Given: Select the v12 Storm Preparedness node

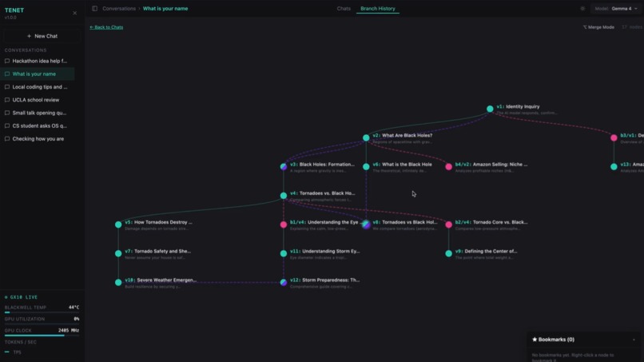Looking at the screenshot, I should pyautogui.click(x=284, y=282).
